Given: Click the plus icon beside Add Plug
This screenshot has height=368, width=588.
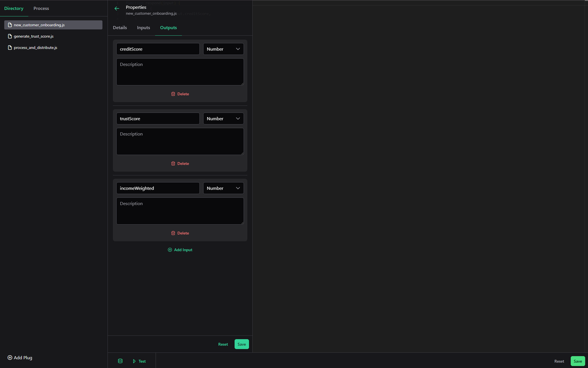Looking at the screenshot, I should tap(10, 358).
